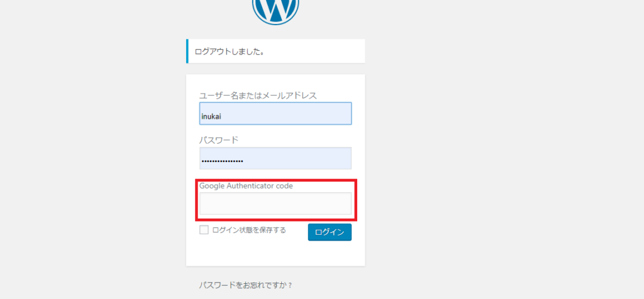This screenshot has height=299, width=644.
Task: Open the パスワードをお忘れですか？ link
Action: pos(246,285)
